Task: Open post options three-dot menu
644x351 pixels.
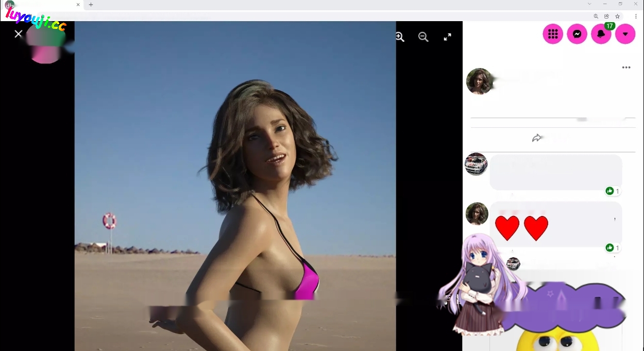Action: 626,68
